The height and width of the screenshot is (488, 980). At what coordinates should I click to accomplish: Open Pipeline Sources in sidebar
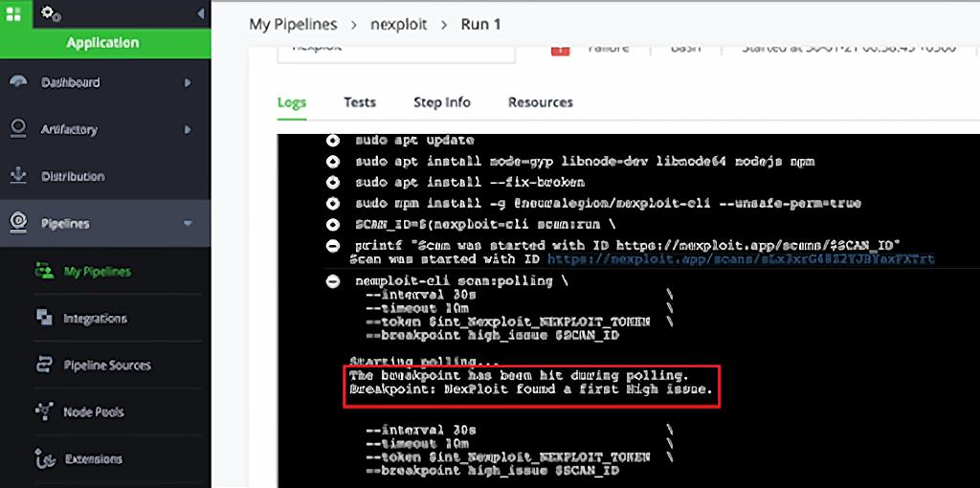(106, 366)
